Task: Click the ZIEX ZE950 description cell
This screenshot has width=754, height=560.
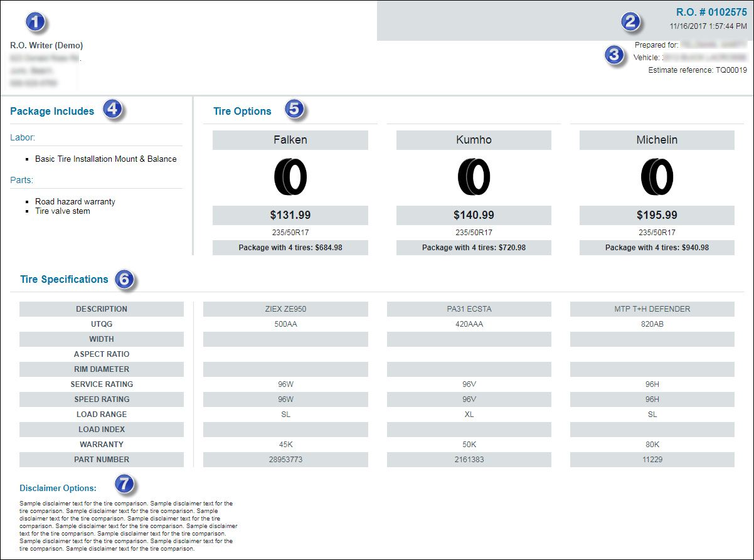Action: [x=285, y=309]
